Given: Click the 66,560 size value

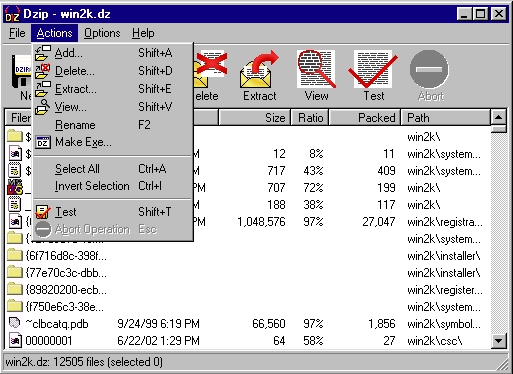Looking at the screenshot, I should (x=269, y=324).
